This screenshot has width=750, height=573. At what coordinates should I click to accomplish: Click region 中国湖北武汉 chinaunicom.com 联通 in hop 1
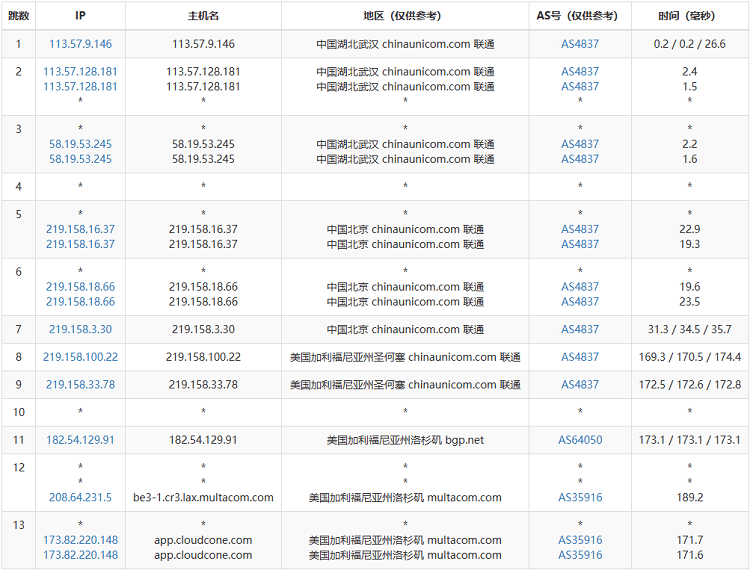405,44
